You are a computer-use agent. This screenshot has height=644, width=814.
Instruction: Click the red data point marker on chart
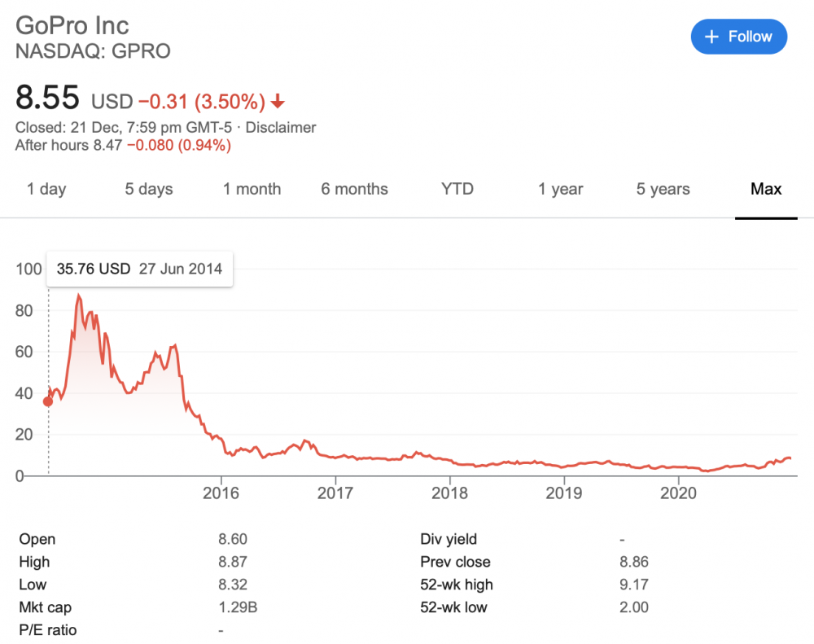pyautogui.click(x=48, y=401)
